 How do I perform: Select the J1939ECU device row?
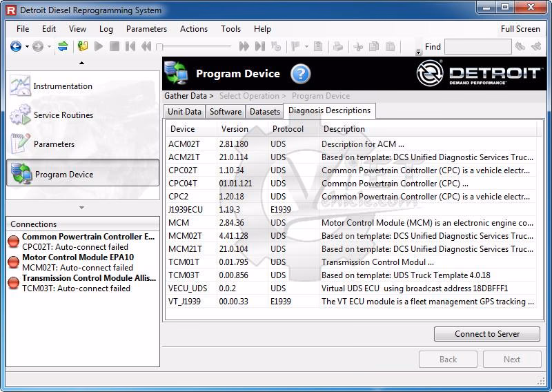point(351,210)
